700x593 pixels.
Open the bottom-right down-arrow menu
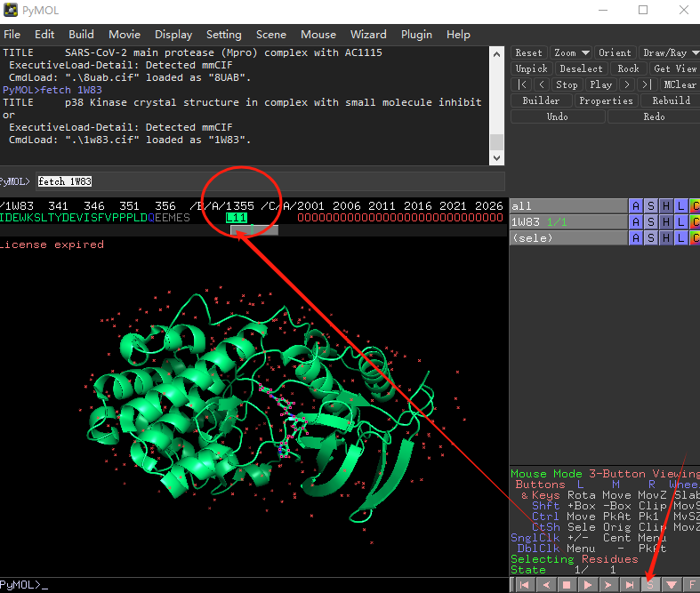point(672,584)
